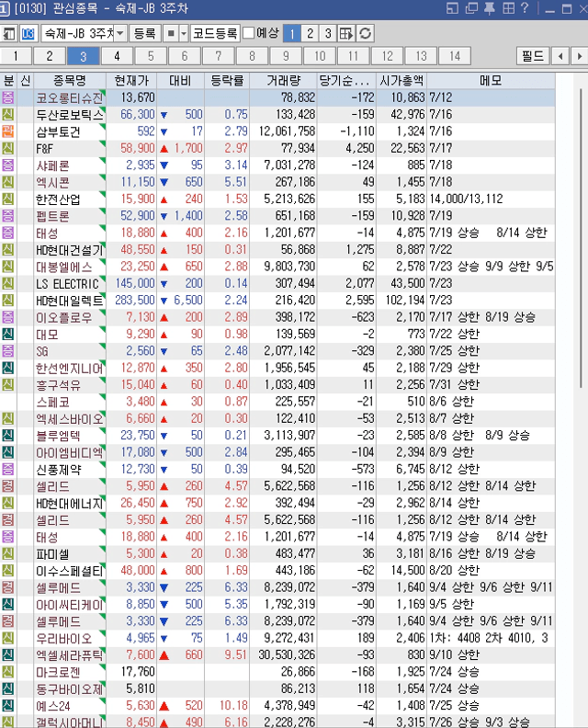Image resolution: width=588 pixels, height=728 pixels.
Task: Click the orange marker icon beside 삼부토건
Action: 8,131
